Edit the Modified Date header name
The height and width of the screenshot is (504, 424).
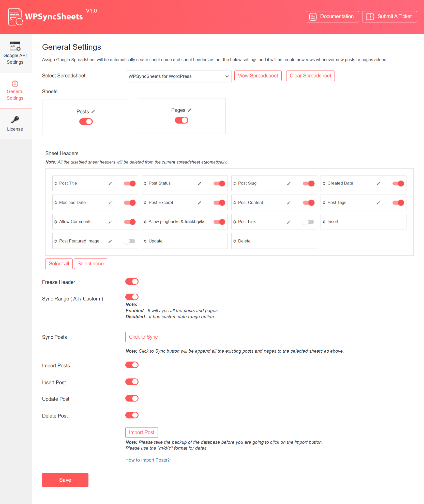tap(110, 203)
